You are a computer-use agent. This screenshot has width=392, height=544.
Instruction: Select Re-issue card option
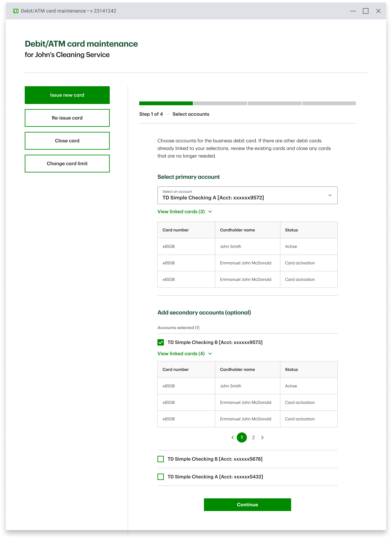point(67,118)
